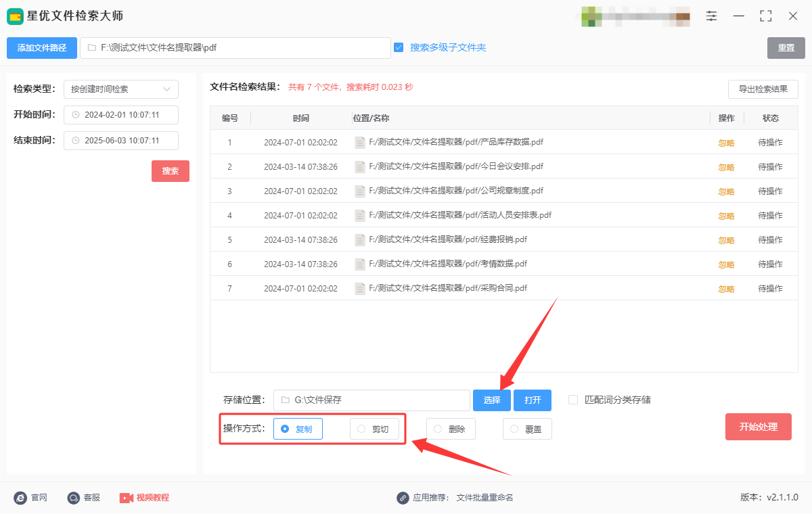Open the 检索类型 dropdown
The image size is (812, 514).
coord(121,89)
